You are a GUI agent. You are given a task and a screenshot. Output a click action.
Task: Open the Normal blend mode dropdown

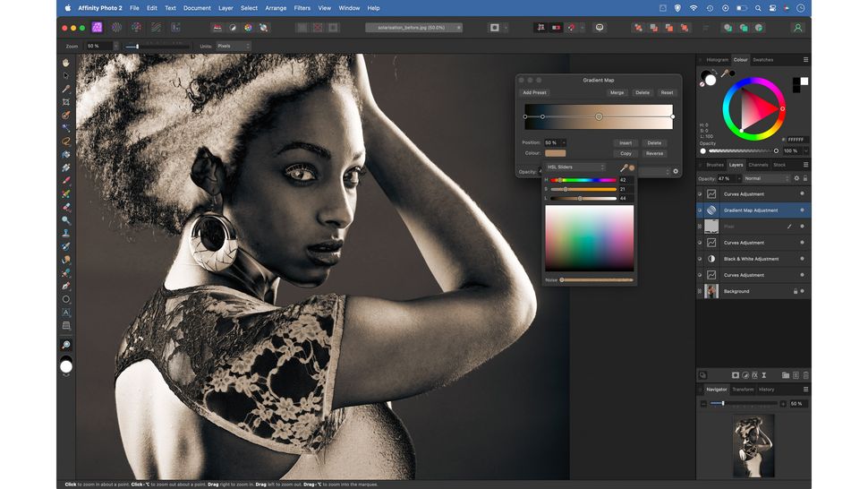pos(766,178)
